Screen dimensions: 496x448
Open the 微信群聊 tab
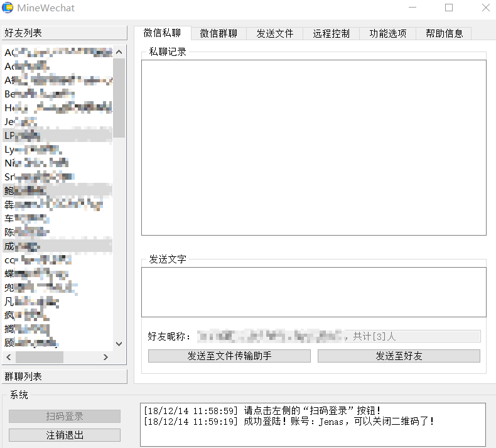point(218,33)
